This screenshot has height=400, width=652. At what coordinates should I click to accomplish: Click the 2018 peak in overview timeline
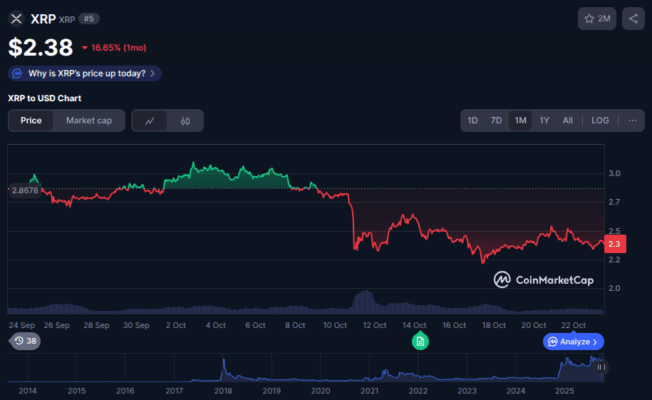pyautogui.click(x=224, y=361)
